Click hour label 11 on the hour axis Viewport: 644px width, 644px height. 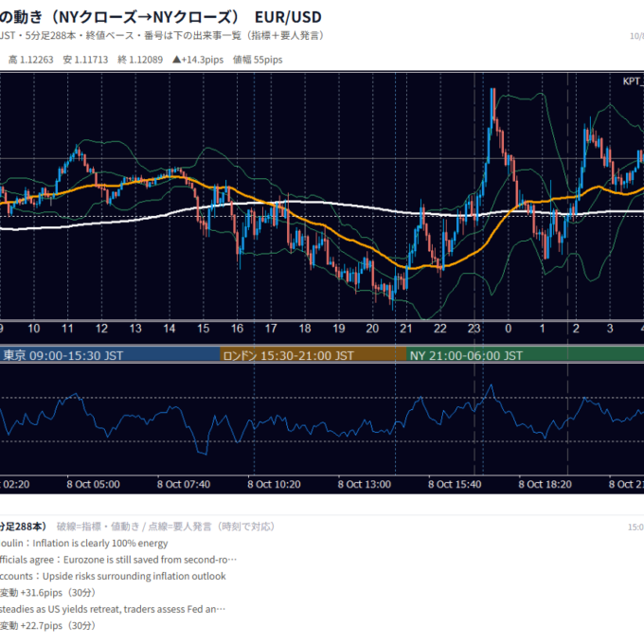[x=67, y=329]
